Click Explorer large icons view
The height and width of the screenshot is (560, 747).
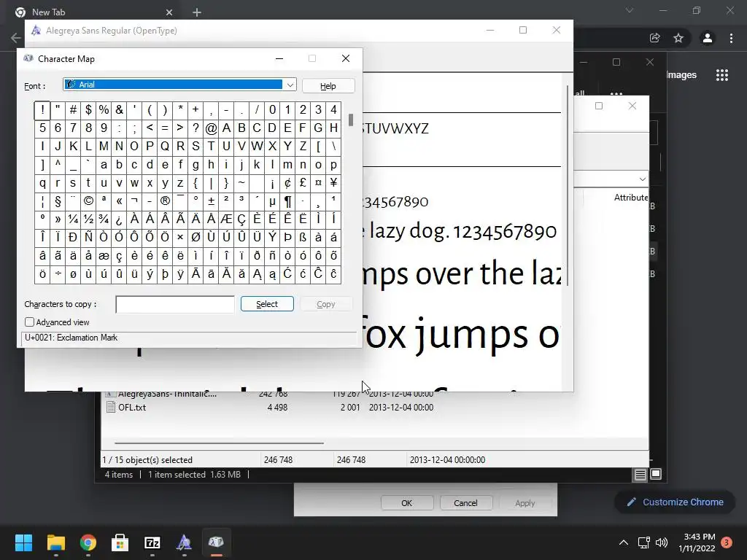point(656,474)
